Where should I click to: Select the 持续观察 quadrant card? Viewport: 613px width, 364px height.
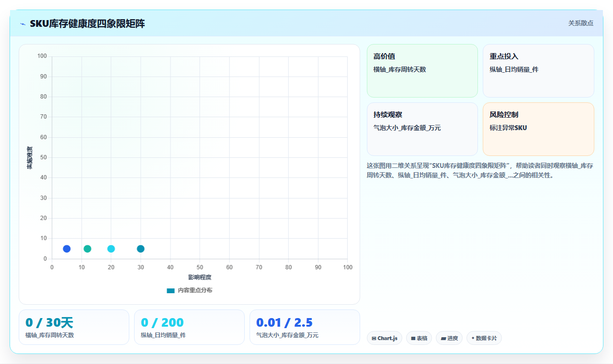422,129
